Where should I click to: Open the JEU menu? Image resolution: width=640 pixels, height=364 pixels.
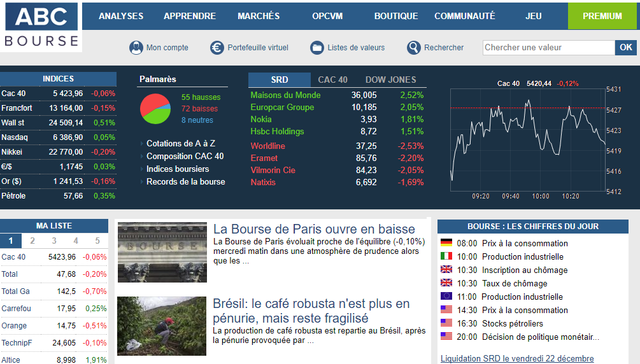tap(534, 16)
